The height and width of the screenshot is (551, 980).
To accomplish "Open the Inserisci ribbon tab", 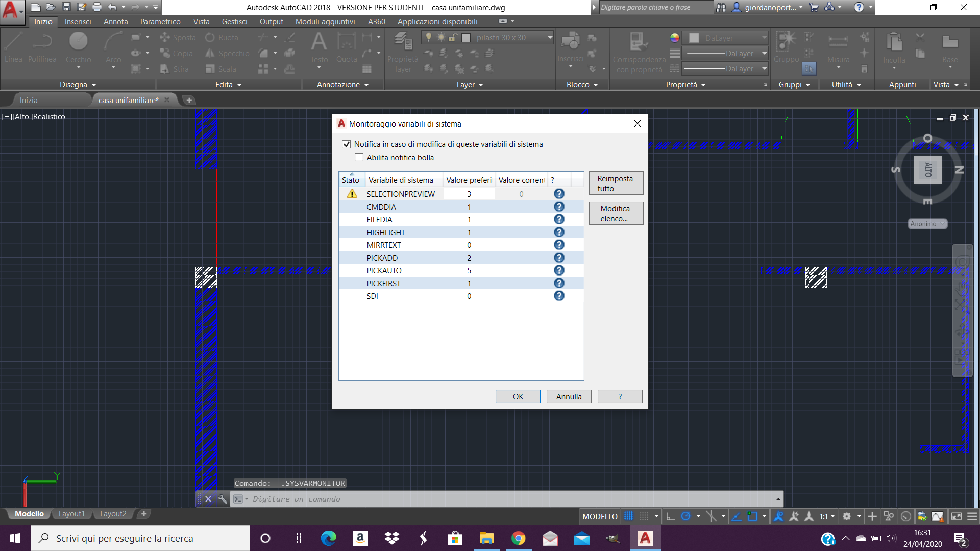I will click(78, 22).
